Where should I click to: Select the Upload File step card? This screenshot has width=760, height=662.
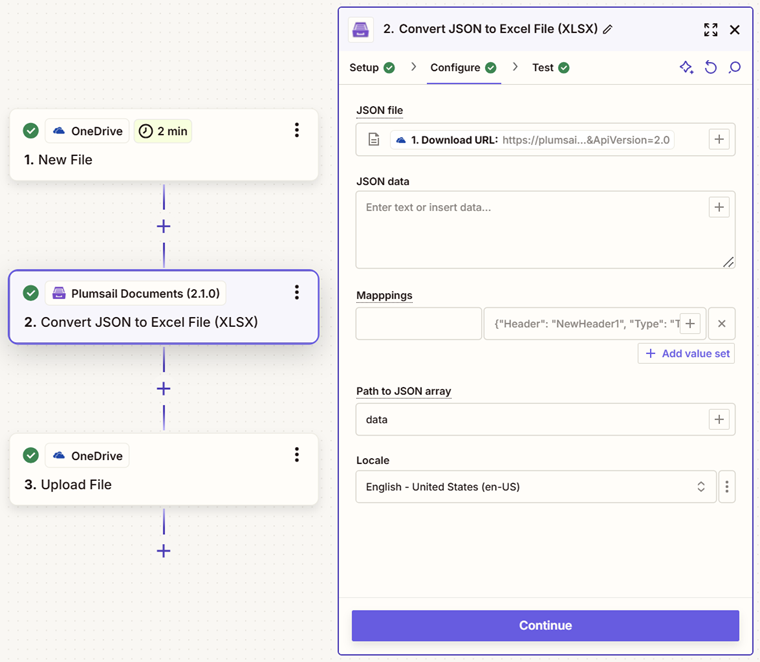[x=164, y=470]
